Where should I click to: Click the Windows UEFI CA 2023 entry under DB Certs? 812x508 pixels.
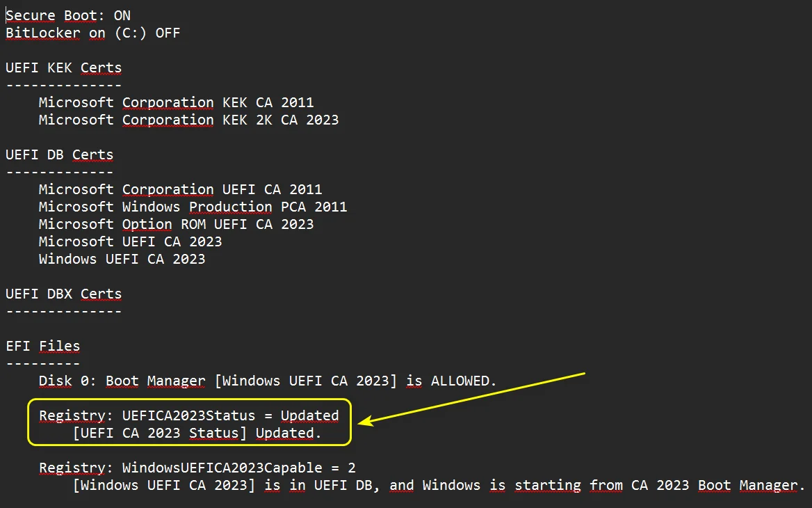coord(122,259)
